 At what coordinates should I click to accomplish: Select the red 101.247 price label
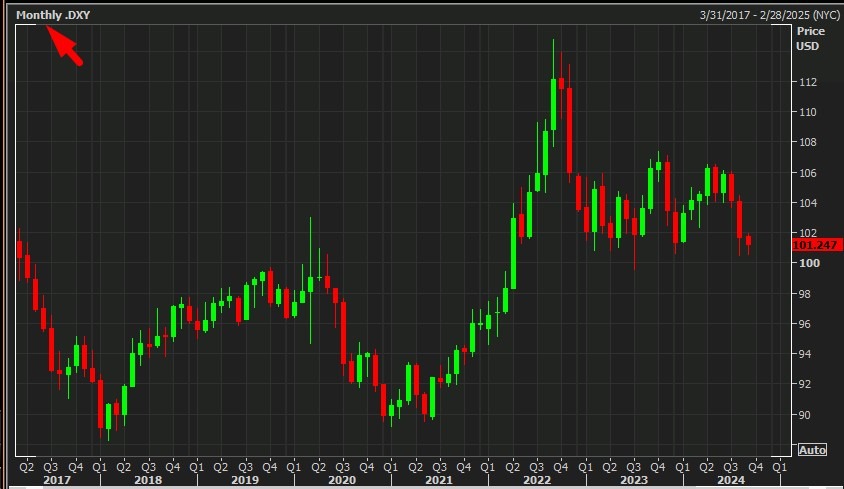[815, 245]
